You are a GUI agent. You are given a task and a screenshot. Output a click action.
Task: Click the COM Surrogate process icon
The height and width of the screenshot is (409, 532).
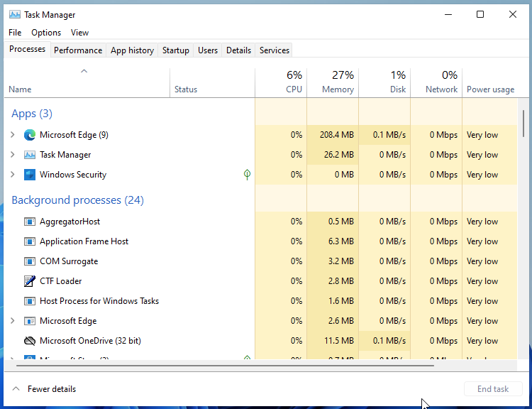[x=30, y=261]
